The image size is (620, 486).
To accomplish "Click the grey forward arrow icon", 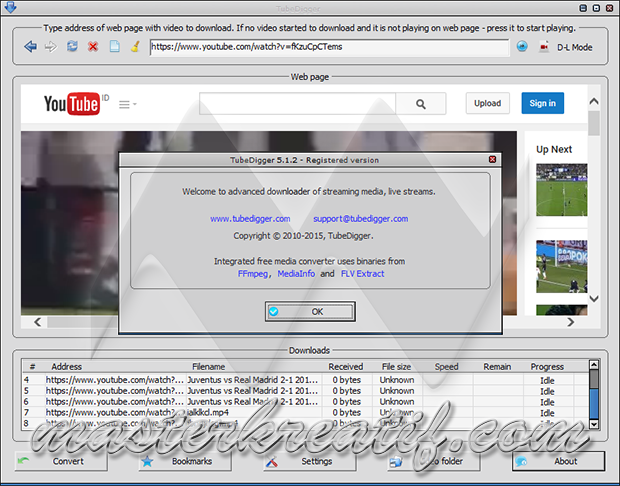I will [x=51, y=47].
